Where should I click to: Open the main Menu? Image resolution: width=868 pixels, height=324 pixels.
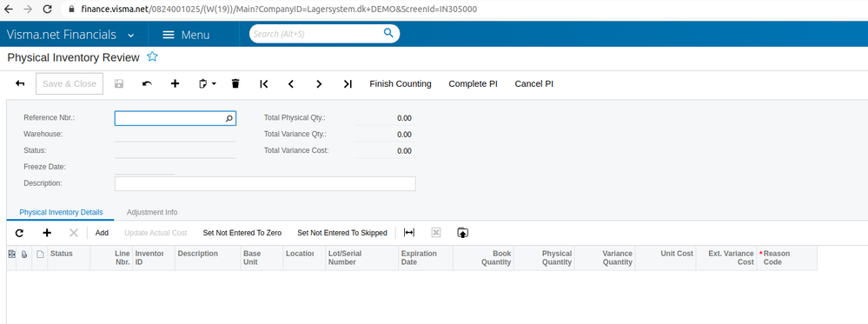[x=186, y=35]
